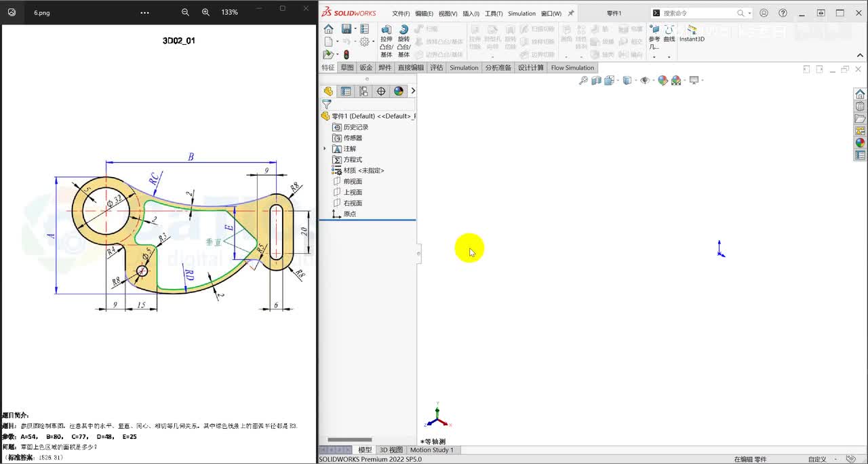Open SolidWorks Resources task pane home icon
The image size is (868, 464).
860,94
